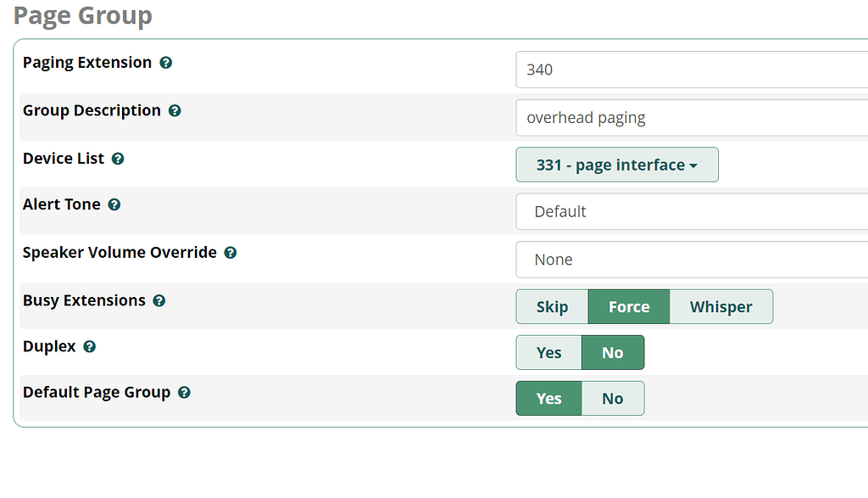Open help for Busy Extensions
This screenshot has height=498, width=868.
(x=159, y=300)
